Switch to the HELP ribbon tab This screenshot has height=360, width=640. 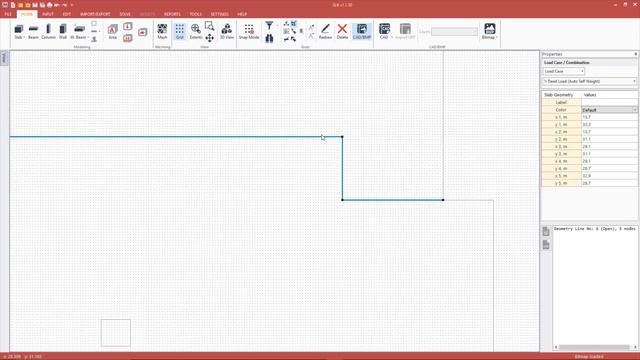[242, 14]
